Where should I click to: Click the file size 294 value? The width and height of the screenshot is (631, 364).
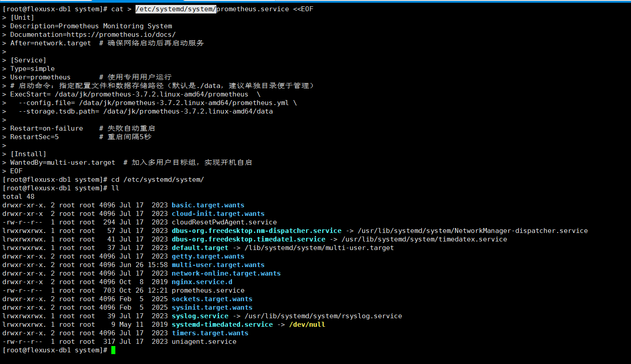(110, 222)
